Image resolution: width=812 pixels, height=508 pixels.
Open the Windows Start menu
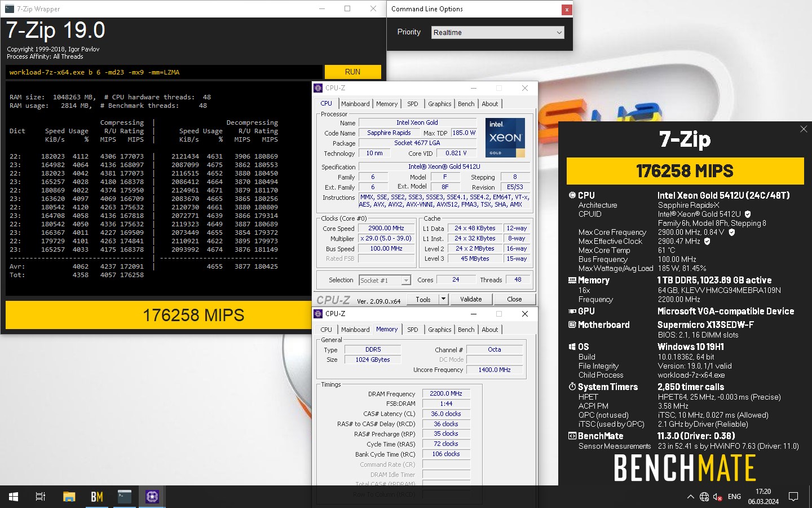[x=14, y=497]
